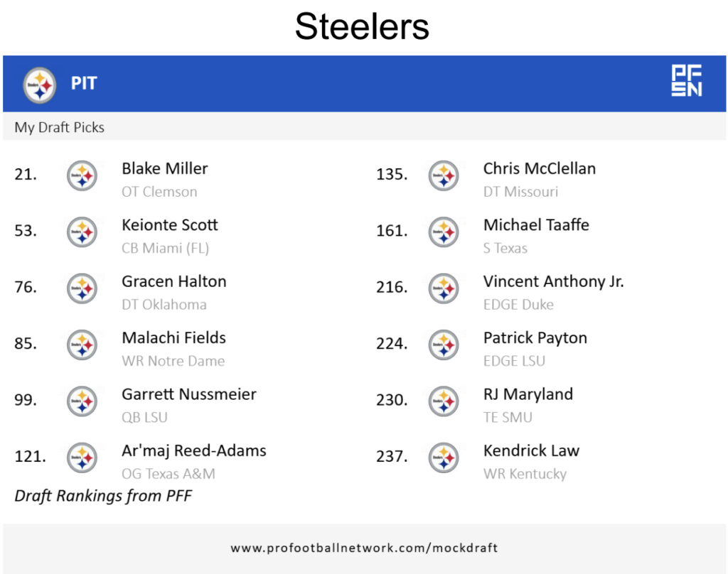Screen dimensions: 728x574
Task: Click the Steelers page title
Action: pyautogui.click(x=362, y=27)
